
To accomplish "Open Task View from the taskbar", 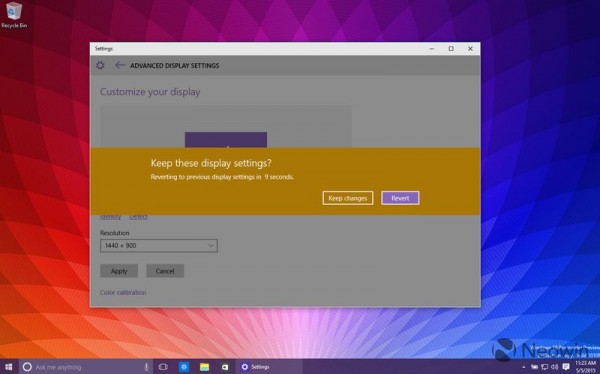I will [163, 367].
